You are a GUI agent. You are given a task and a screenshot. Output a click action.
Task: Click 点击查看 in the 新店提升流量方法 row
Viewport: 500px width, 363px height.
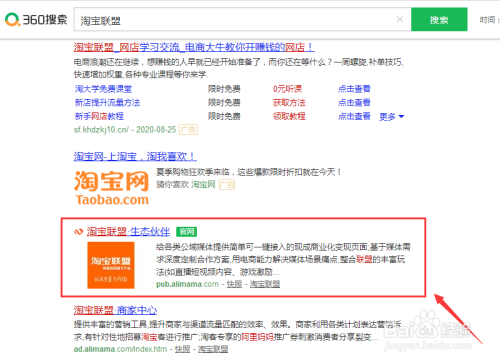[x=354, y=103]
